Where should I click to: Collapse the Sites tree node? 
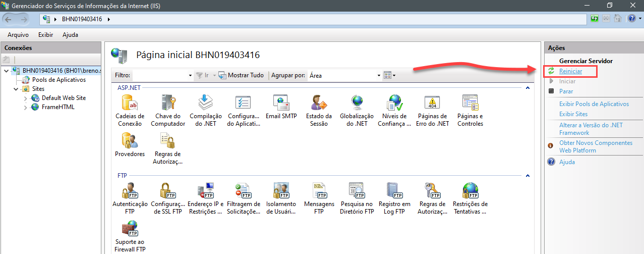coord(16,89)
